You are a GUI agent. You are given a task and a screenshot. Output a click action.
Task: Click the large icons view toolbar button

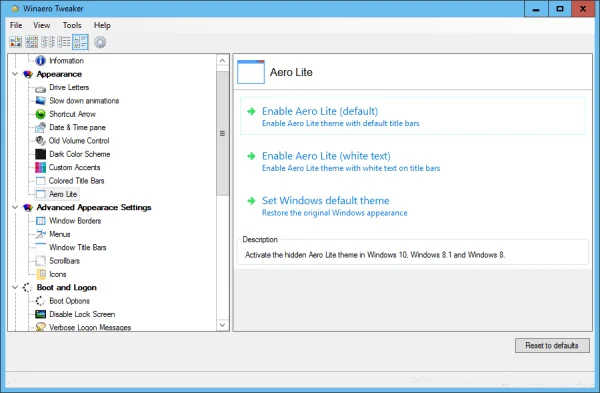[15, 42]
